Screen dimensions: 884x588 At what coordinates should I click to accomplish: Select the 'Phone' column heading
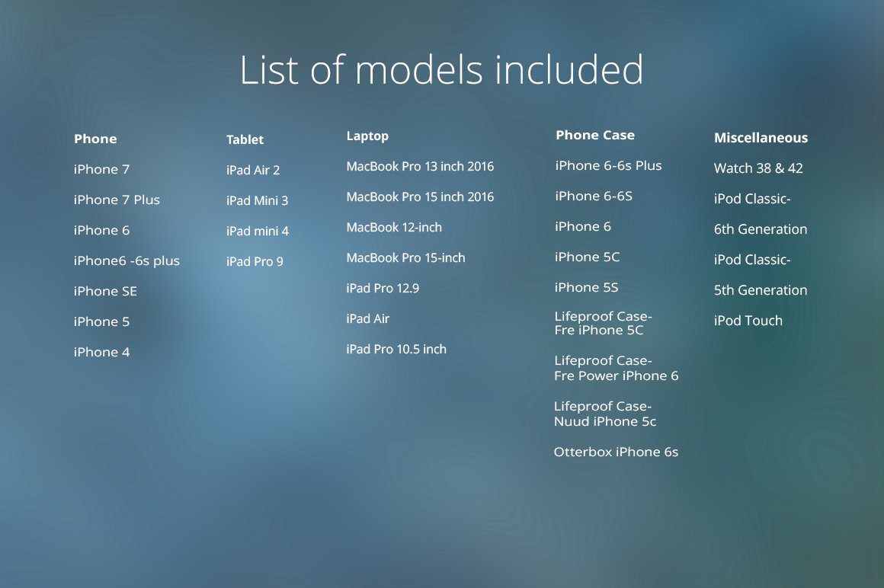[x=95, y=139]
